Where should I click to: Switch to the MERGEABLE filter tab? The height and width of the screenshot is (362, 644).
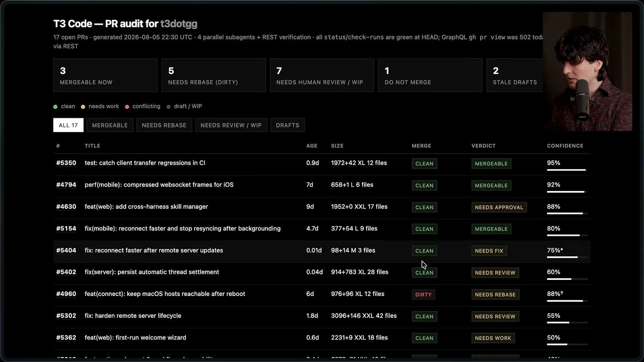click(109, 125)
